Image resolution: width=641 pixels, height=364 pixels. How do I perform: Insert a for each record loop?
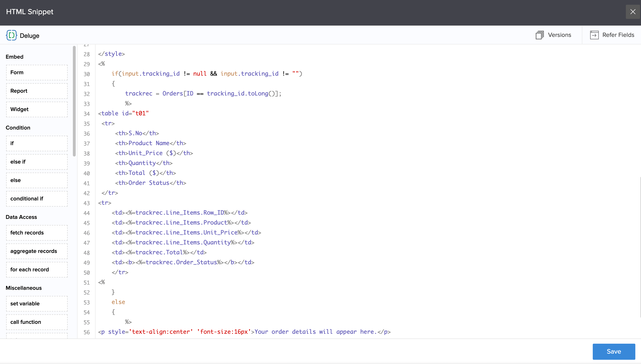(36, 269)
